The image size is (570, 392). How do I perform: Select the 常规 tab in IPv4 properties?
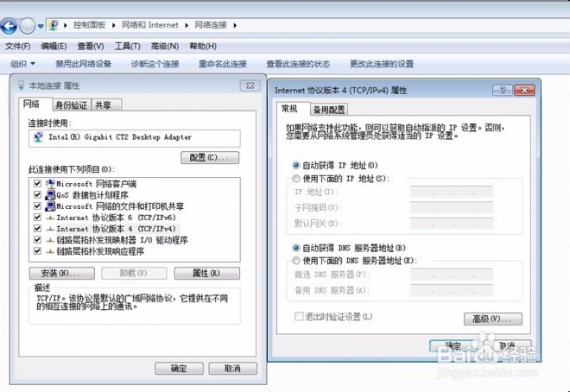coord(293,109)
